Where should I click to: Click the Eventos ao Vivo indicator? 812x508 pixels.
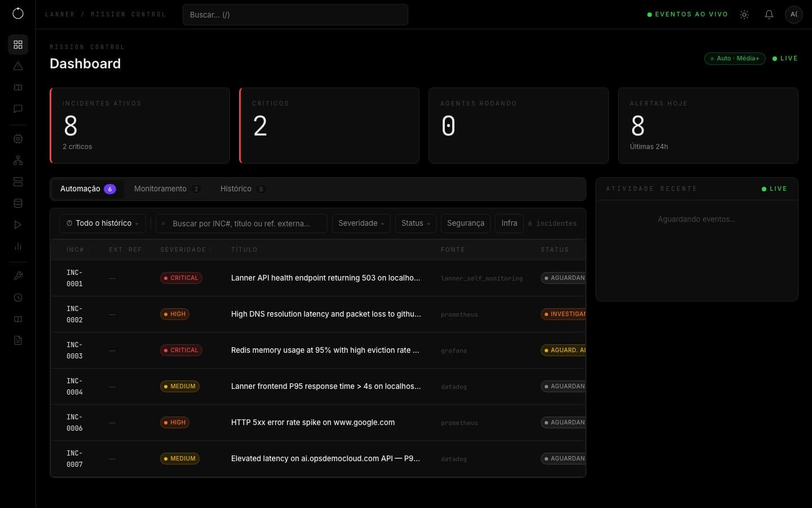687,15
